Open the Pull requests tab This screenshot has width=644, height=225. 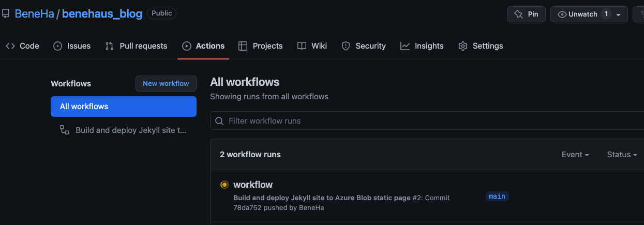click(136, 46)
